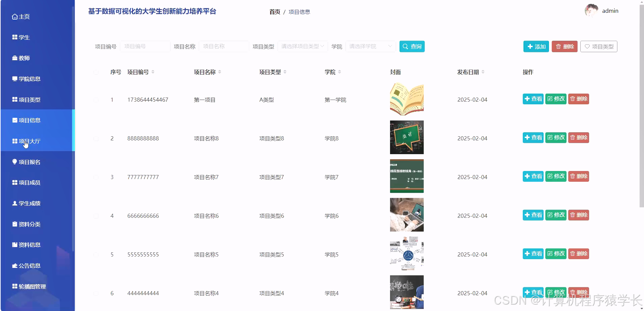Check the row for 第一项目
The width and height of the screenshot is (644, 311).
96,100
